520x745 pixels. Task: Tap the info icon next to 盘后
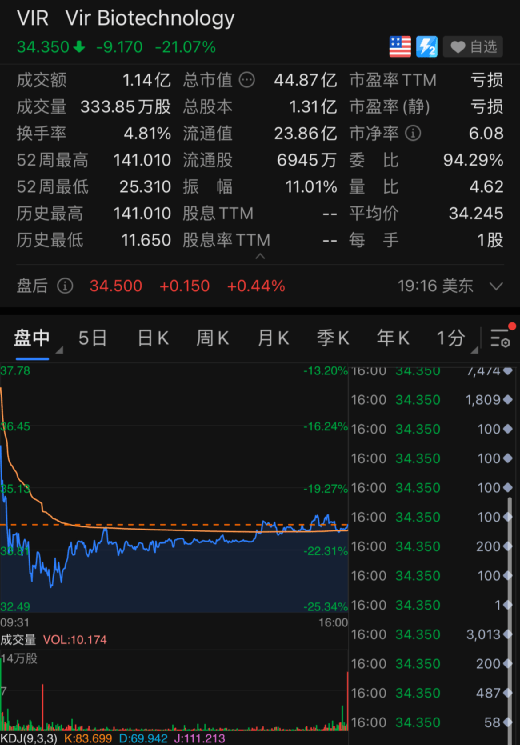tap(65, 286)
